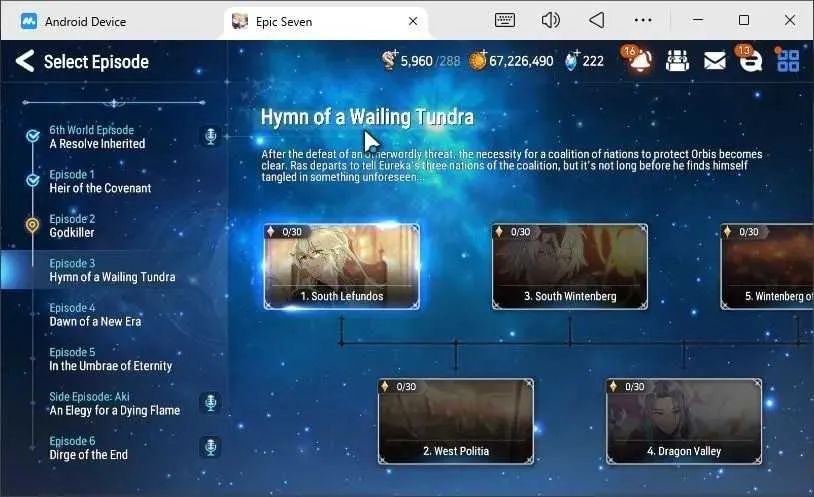
Task: Click completed checkmark node of Episode 1
Action: 33,180
